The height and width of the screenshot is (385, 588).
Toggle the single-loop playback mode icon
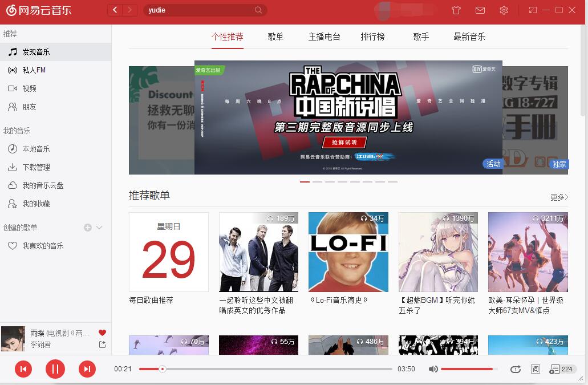(x=515, y=369)
